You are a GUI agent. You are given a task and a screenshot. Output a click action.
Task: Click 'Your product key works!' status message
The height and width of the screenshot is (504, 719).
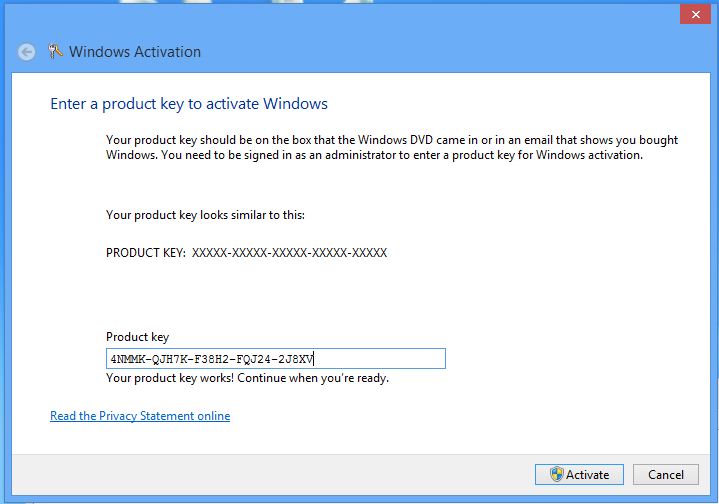(x=247, y=378)
